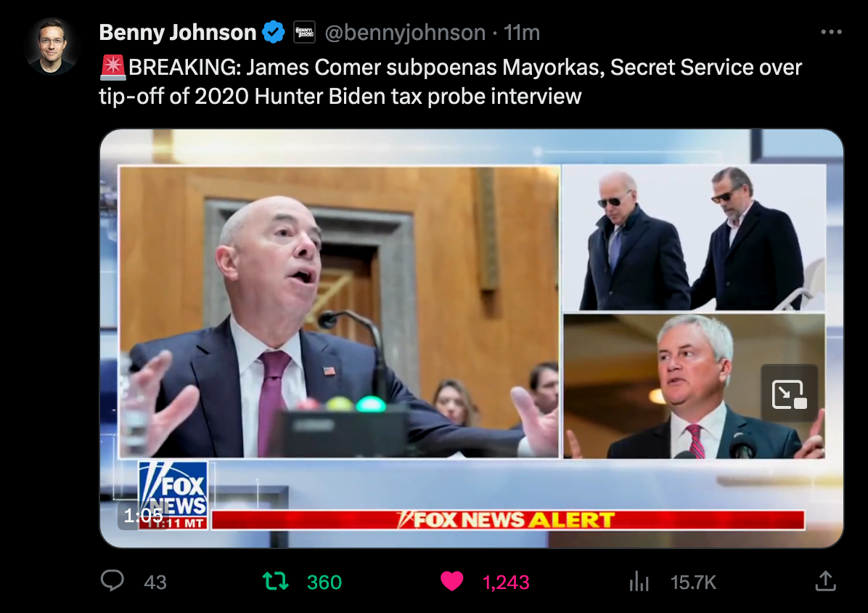Click the BREAKING tweet text

pyautogui.click(x=451, y=81)
